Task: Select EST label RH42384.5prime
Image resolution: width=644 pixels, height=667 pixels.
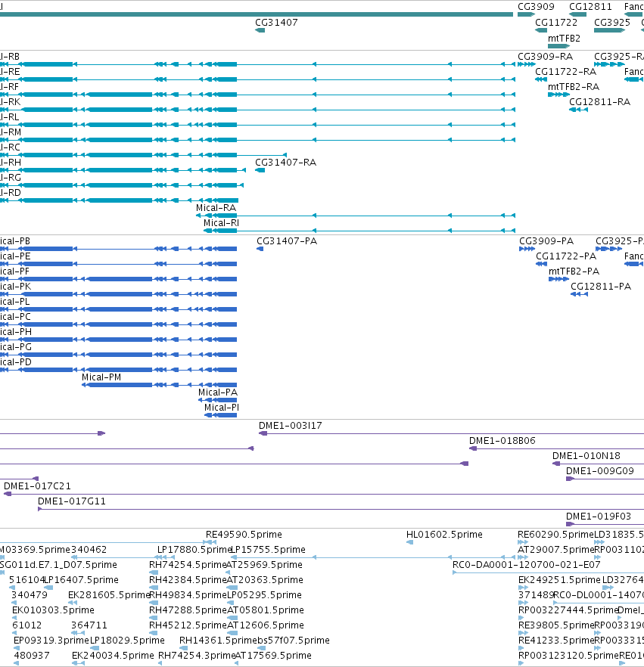Action: pos(188,580)
